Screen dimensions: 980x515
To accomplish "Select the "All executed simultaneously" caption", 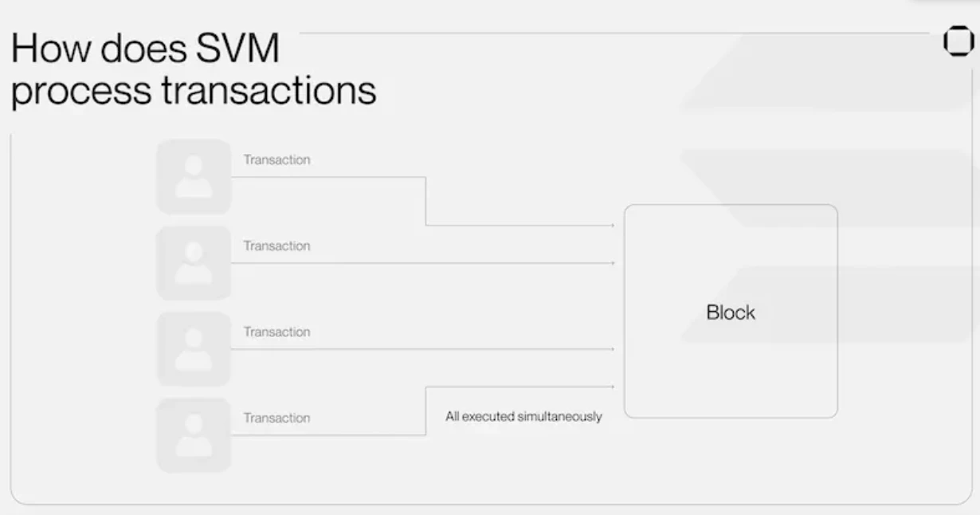I will [523, 416].
